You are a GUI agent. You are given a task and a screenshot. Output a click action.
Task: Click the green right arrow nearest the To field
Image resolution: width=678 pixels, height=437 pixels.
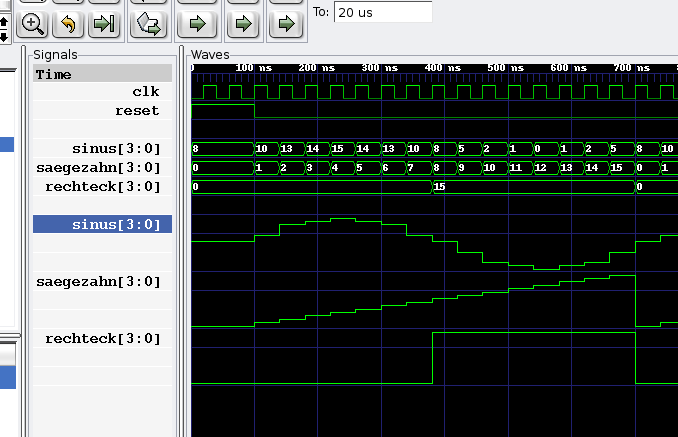click(285, 24)
